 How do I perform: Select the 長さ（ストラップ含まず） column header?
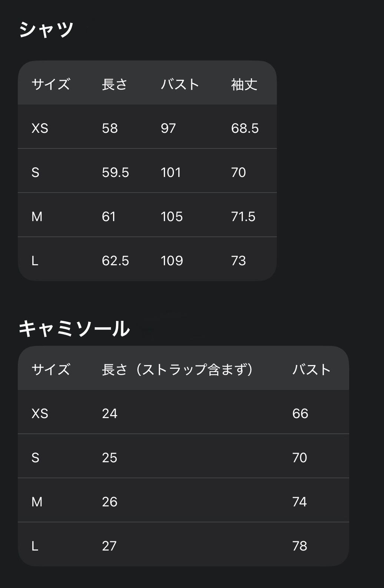178,369
